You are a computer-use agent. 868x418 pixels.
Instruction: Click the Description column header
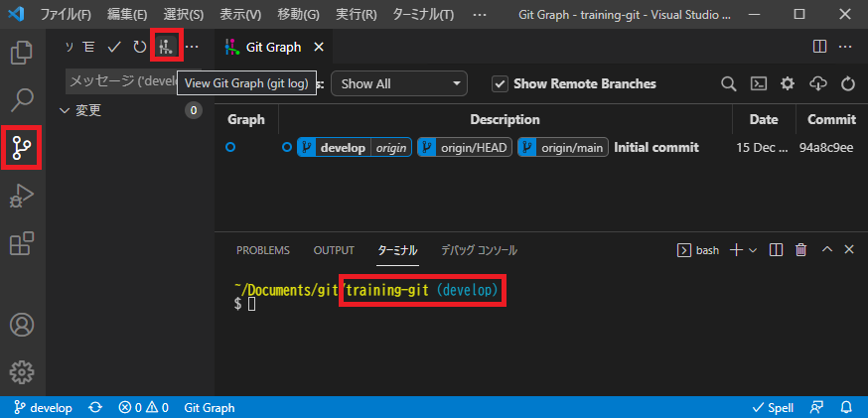tap(505, 119)
